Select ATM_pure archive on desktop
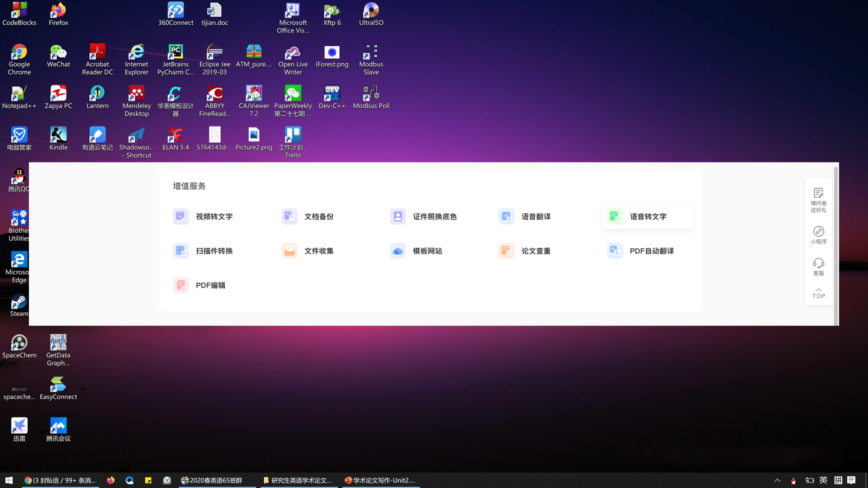This screenshot has width=868, height=488. tap(254, 56)
